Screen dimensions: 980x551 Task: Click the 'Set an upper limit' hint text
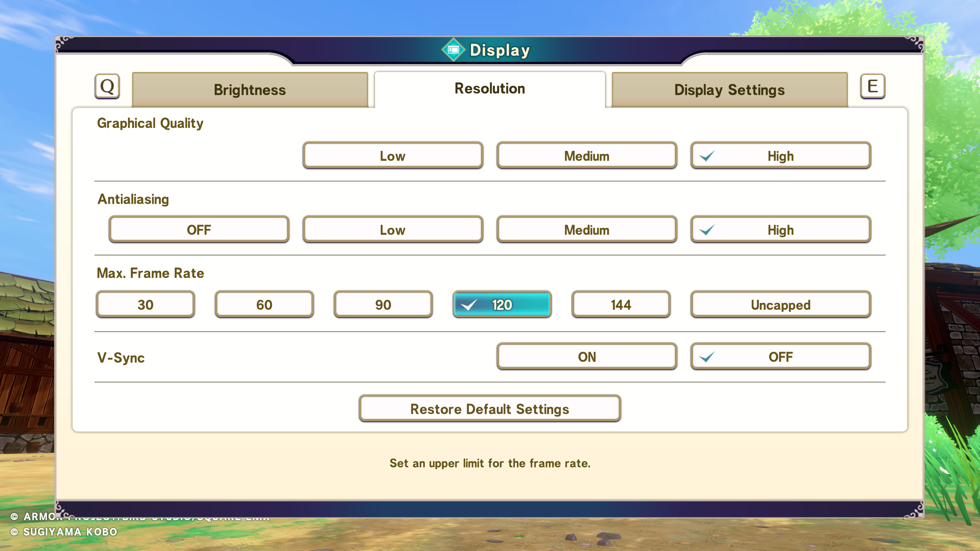point(490,463)
